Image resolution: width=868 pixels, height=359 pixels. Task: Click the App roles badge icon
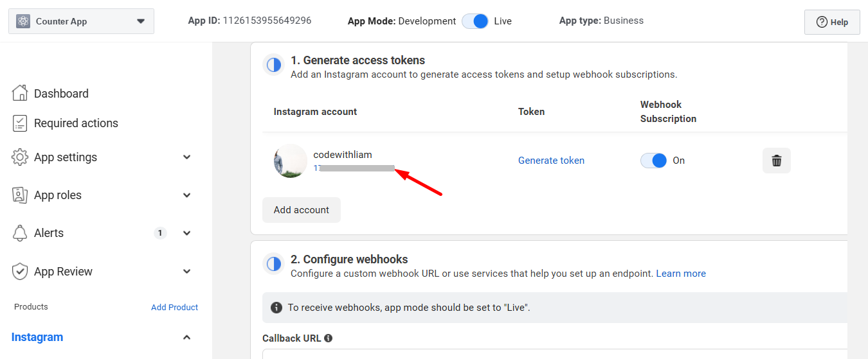[20, 195]
